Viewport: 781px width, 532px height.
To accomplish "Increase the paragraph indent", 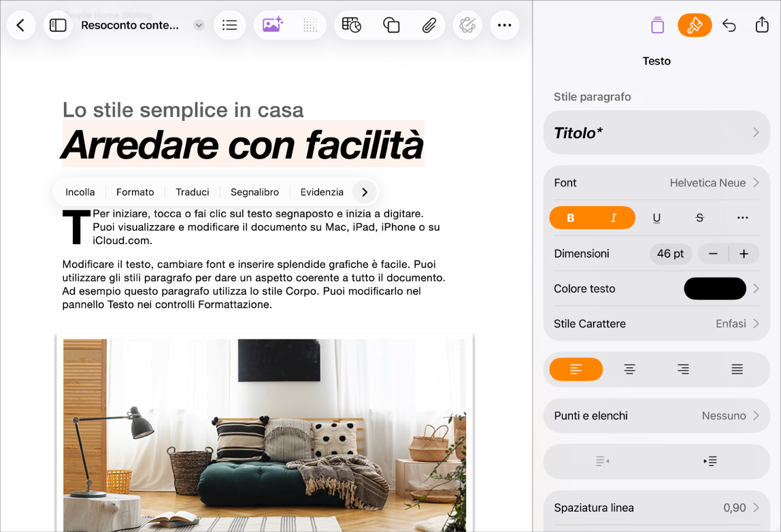I will [710, 461].
